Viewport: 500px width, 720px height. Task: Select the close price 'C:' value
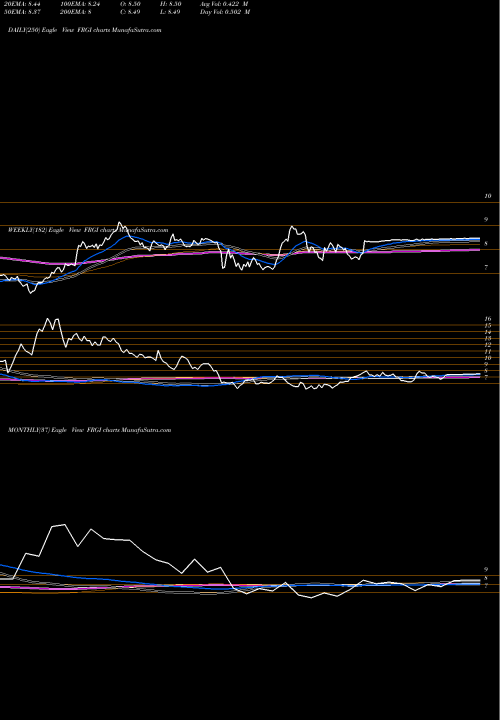[131, 12]
